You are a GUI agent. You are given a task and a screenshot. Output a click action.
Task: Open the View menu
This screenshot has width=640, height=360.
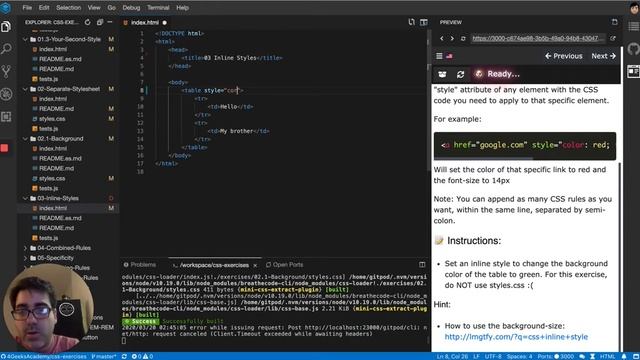[94, 8]
